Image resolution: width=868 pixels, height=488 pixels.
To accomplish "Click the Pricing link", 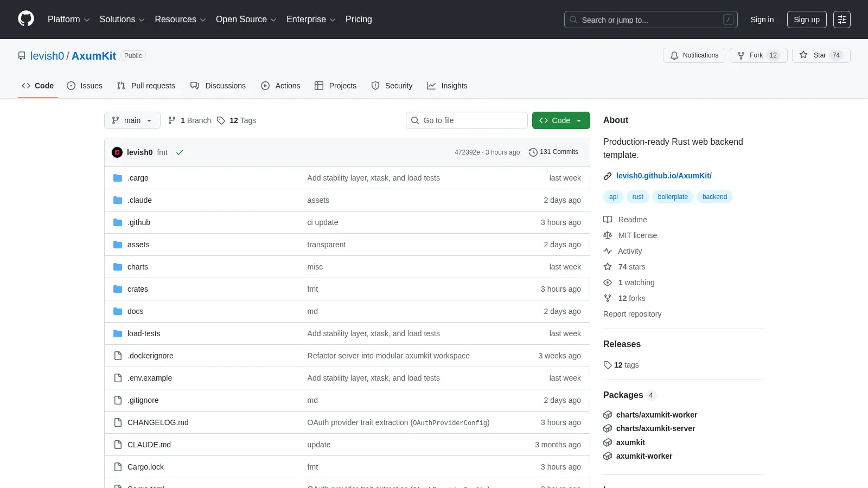I will point(359,20).
